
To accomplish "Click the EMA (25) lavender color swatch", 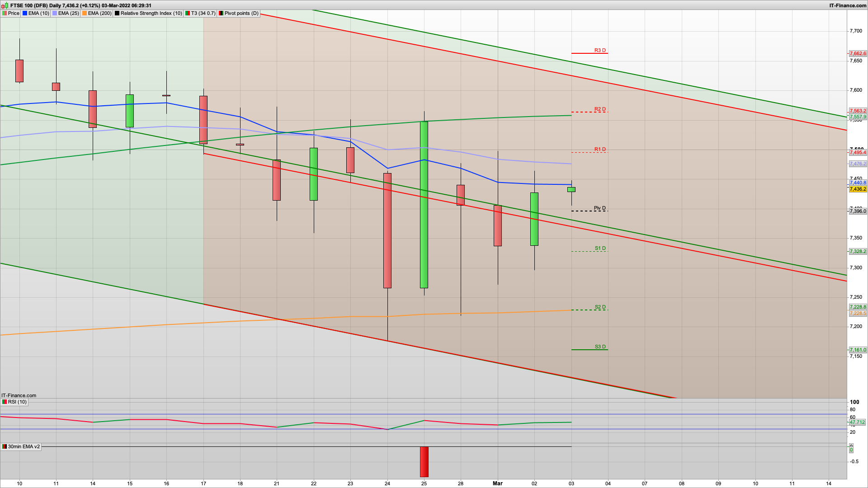I will pyautogui.click(x=55, y=13).
